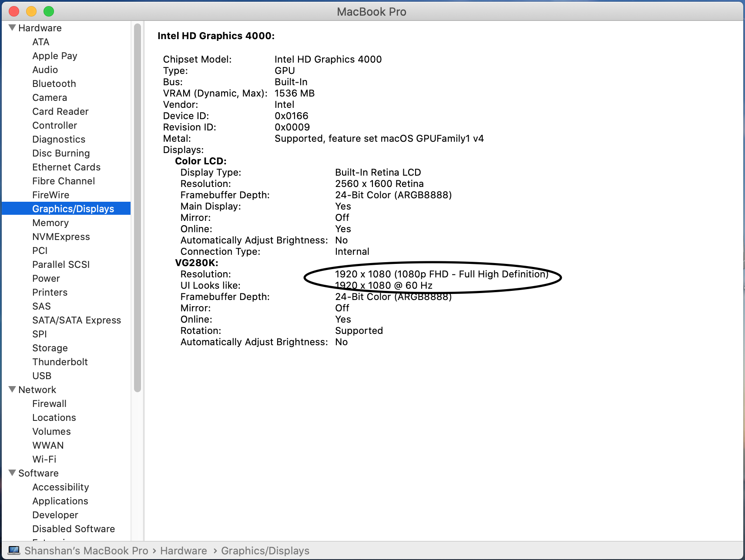Zoom the window with the green button

[49, 11]
